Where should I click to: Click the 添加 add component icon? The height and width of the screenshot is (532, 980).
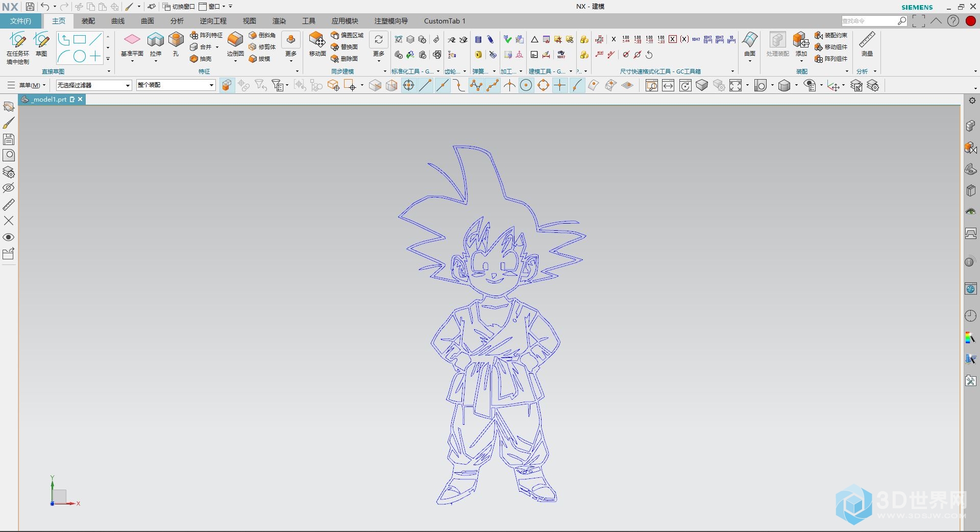[x=801, y=40]
